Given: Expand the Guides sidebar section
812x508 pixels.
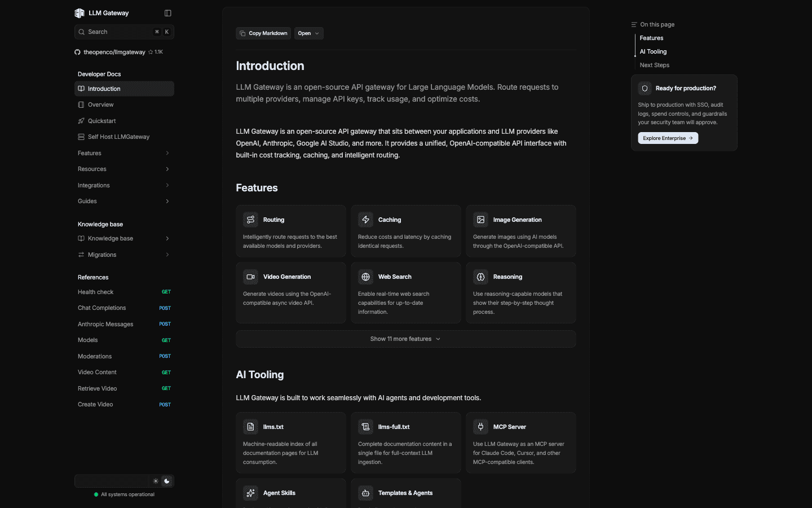Looking at the screenshot, I should click(124, 201).
